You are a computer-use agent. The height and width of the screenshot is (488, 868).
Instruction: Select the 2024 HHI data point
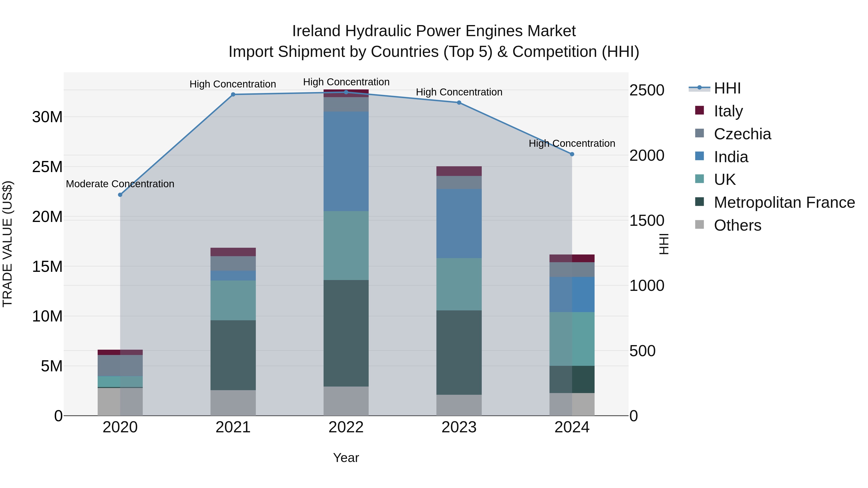pyautogui.click(x=572, y=154)
